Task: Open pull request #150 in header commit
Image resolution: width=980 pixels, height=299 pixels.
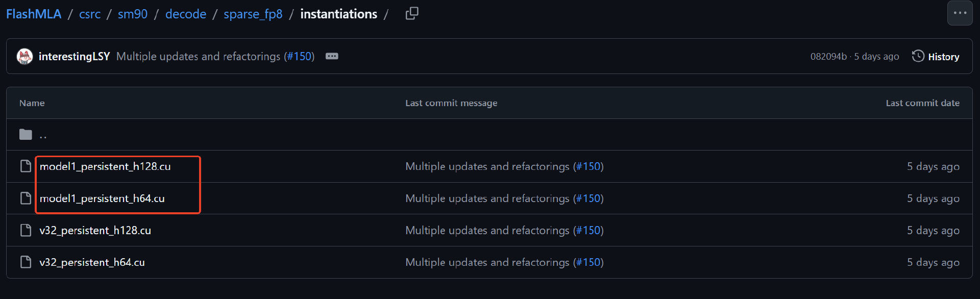Action: coord(299,57)
